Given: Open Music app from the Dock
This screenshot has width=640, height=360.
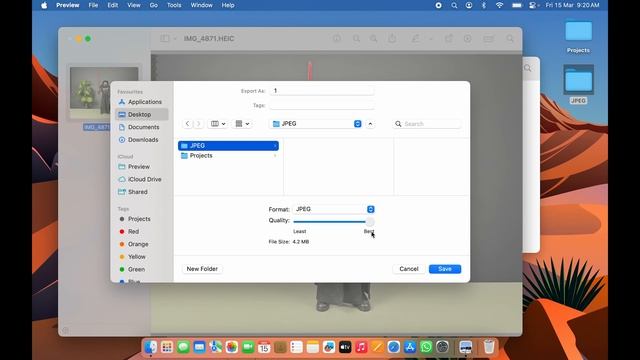Looking at the screenshot, I should (361, 347).
